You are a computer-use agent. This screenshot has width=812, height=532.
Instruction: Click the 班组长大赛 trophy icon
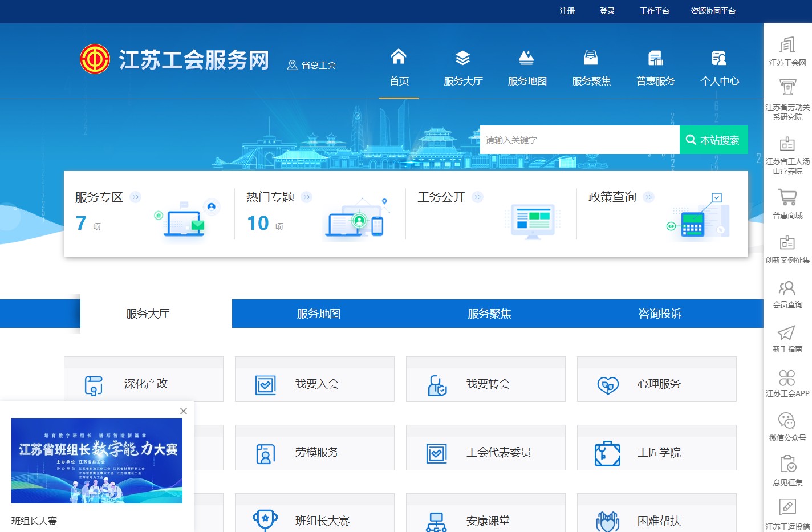pyautogui.click(x=265, y=521)
